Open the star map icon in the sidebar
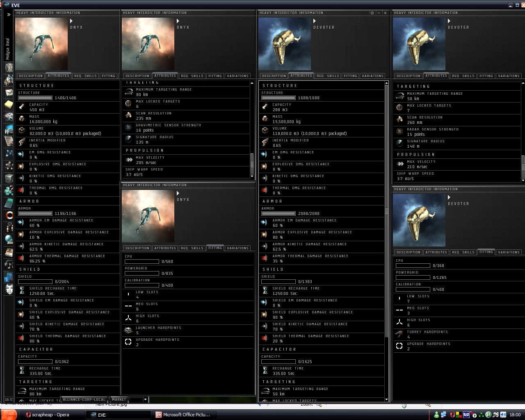525x420 pixels. (9, 153)
